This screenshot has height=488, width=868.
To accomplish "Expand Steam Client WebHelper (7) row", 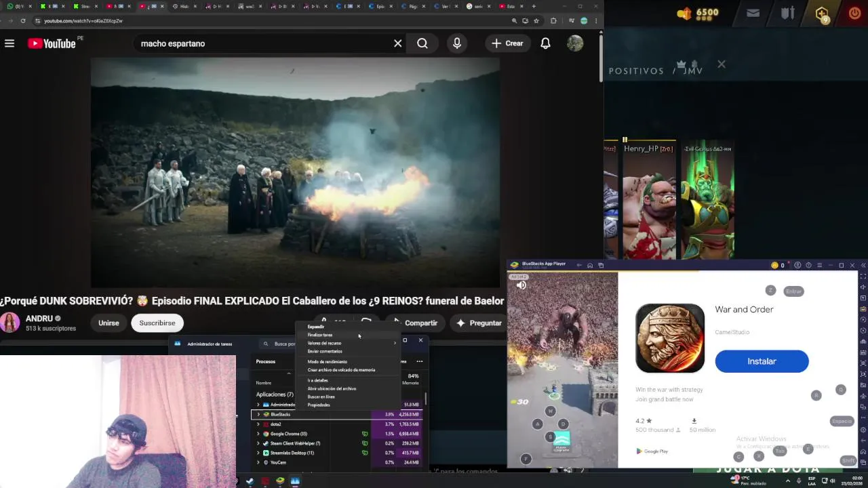I will [x=258, y=443].
